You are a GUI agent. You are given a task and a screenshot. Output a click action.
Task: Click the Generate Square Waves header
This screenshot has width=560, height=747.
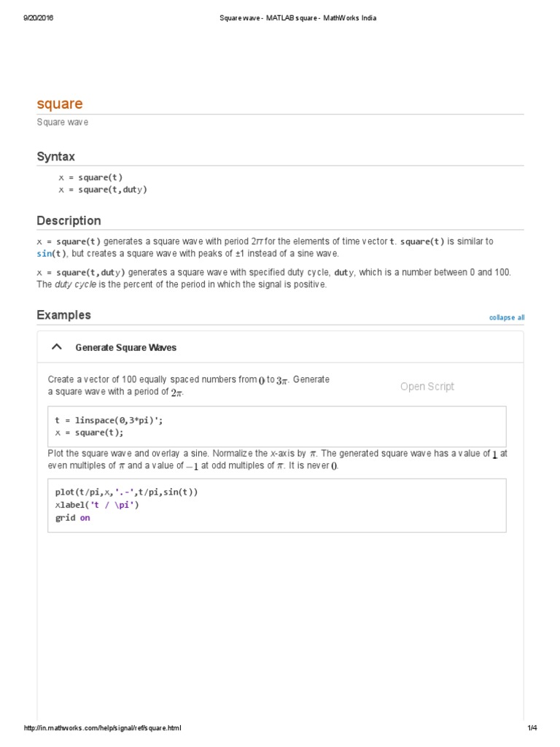tap(125, 348)
